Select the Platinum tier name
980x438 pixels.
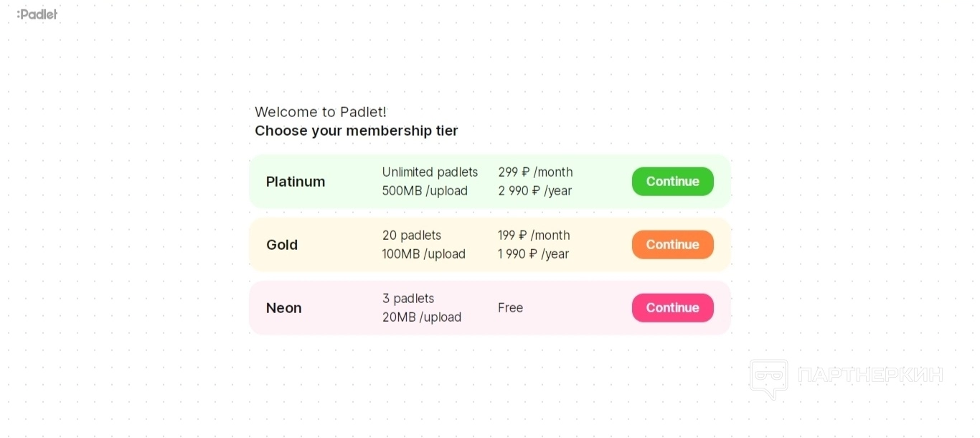[x=296, y=182]
